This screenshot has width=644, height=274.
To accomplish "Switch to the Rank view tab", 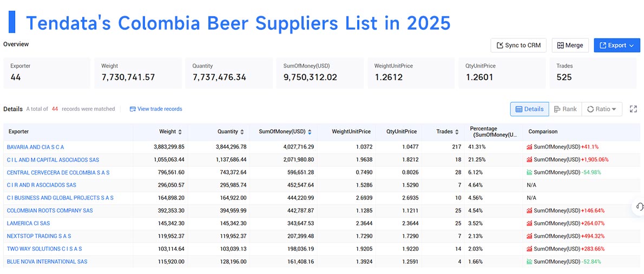I will pos(565,109).
